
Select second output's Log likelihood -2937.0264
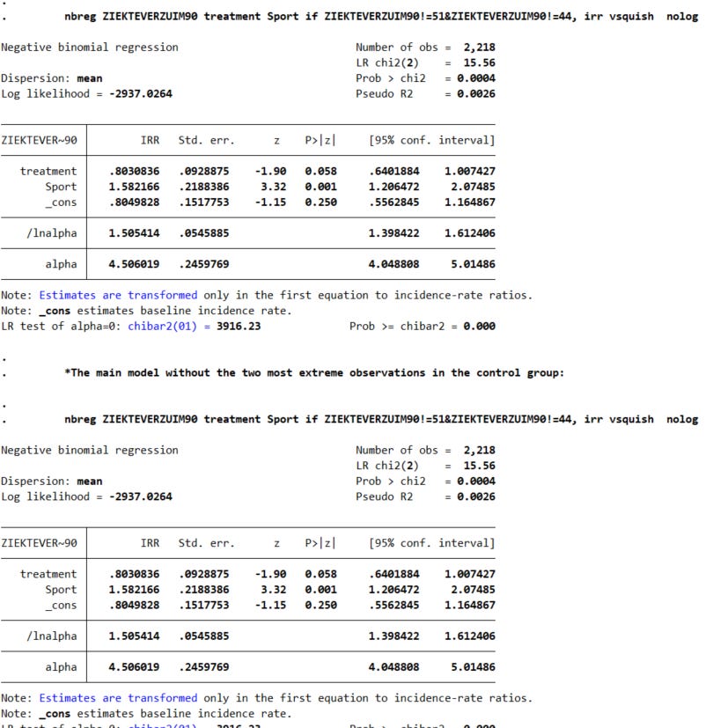pyautogui.click(x=86, y=496)
